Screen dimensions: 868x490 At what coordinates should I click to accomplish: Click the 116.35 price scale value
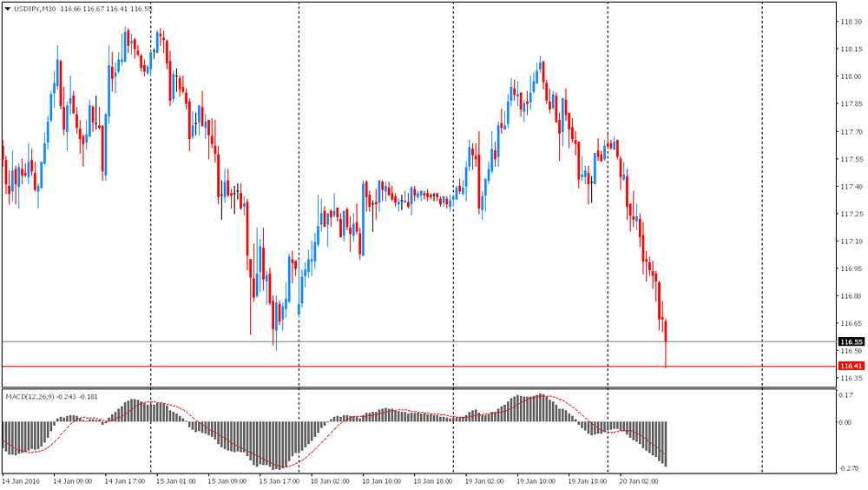851,379
